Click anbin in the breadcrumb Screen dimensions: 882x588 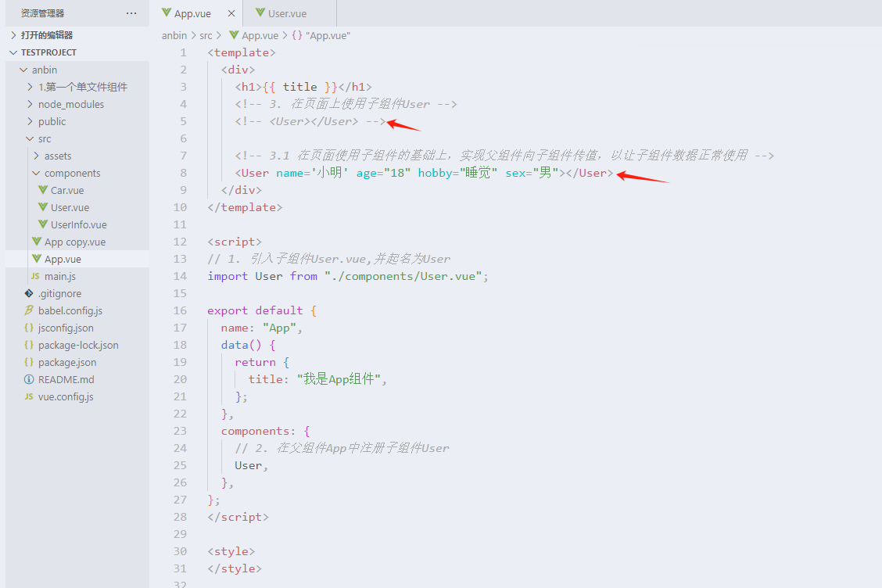174,35
